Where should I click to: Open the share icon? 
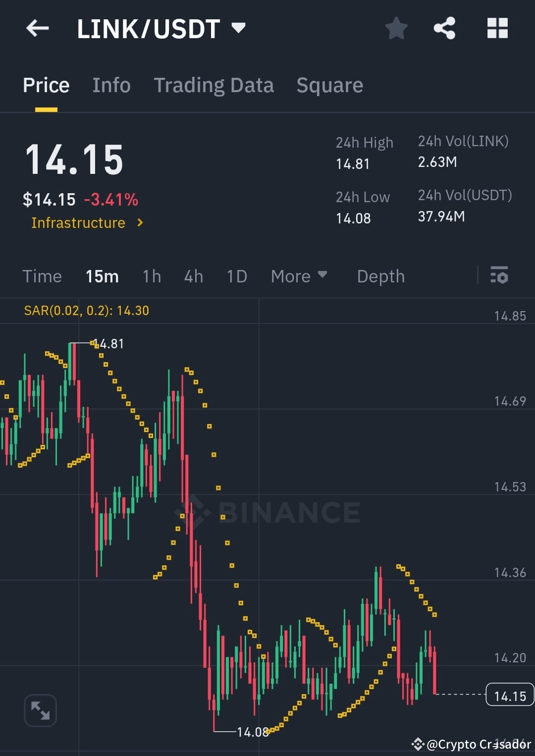tap(445, 28)
